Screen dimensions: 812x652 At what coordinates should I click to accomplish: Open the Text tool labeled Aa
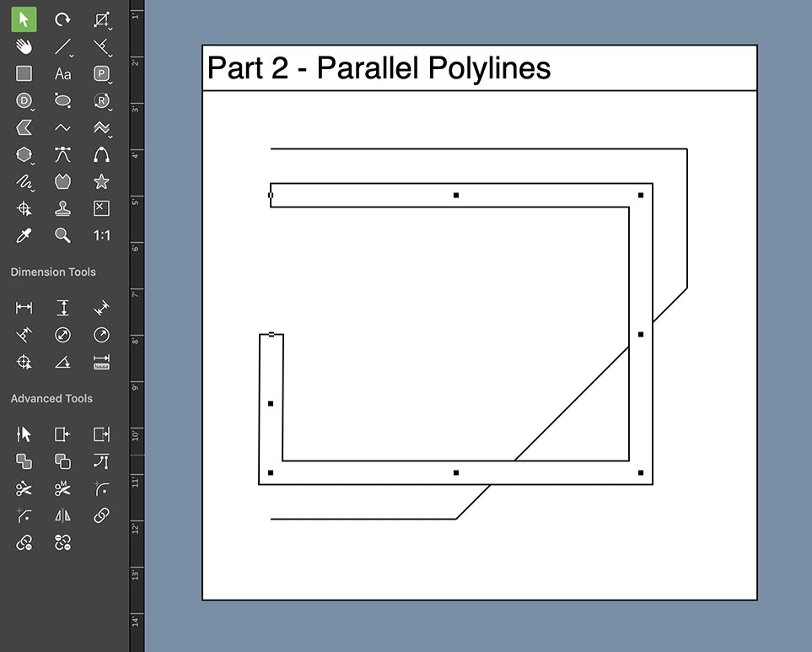pyautogui.click(x=62, y=73)
